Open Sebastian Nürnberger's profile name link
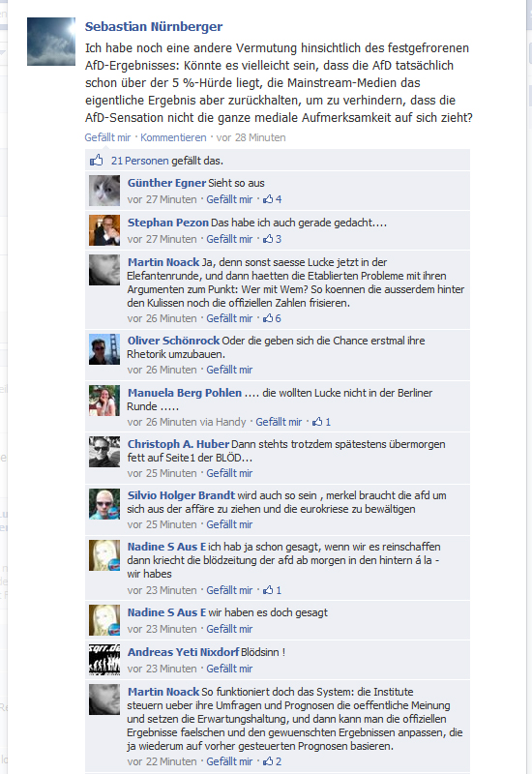The width and height of the screenshot is (532, 774). (x=154, y=27)
